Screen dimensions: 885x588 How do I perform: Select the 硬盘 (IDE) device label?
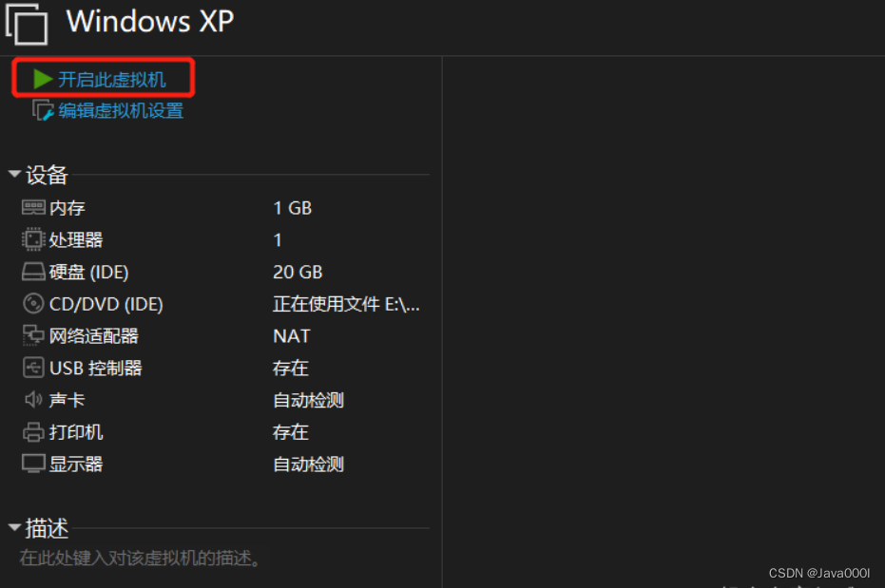point(88,273)
